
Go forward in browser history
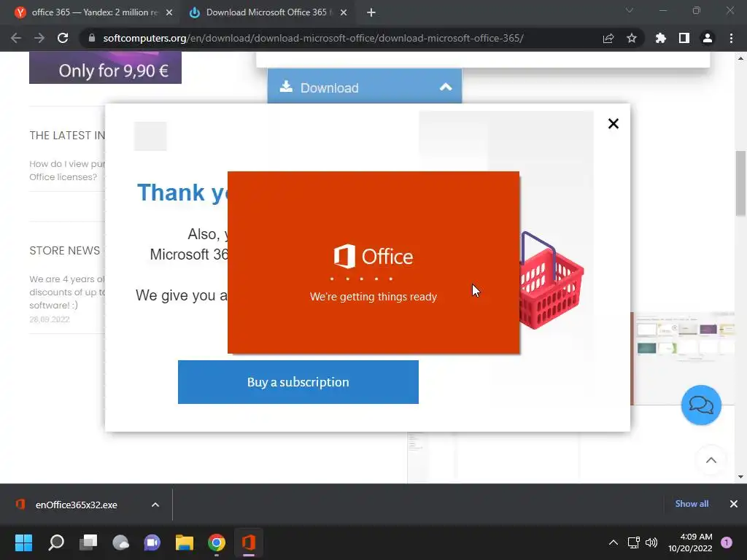39,38
